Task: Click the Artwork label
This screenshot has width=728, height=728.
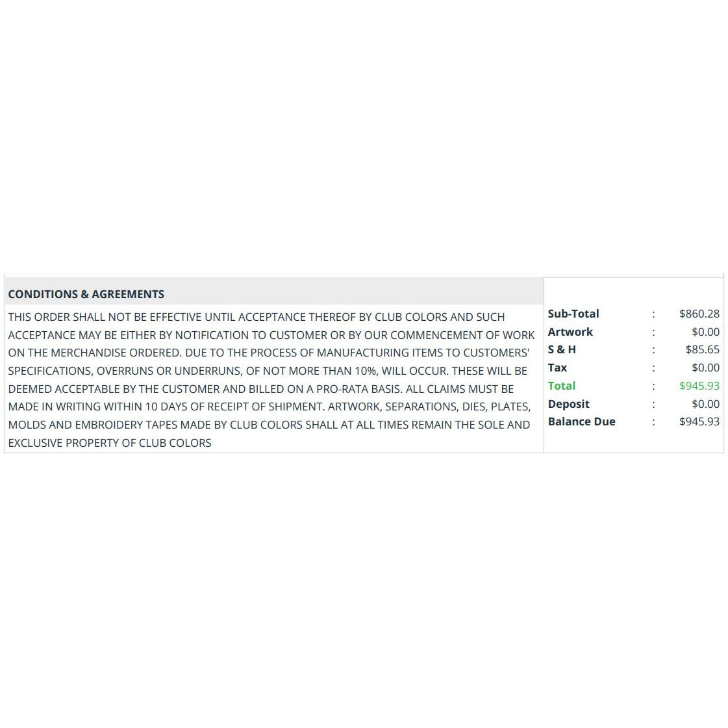Action: 570,332
